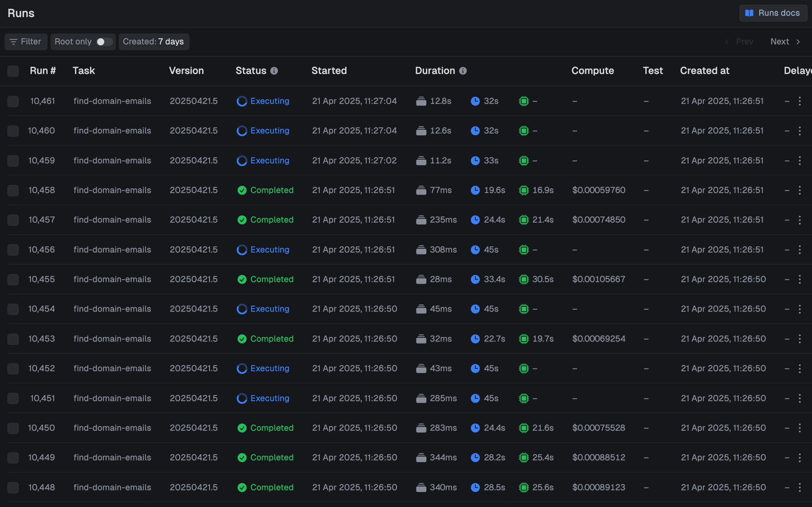Open the actions menu for run 10,449
The image size is (812, 507).
799,457
